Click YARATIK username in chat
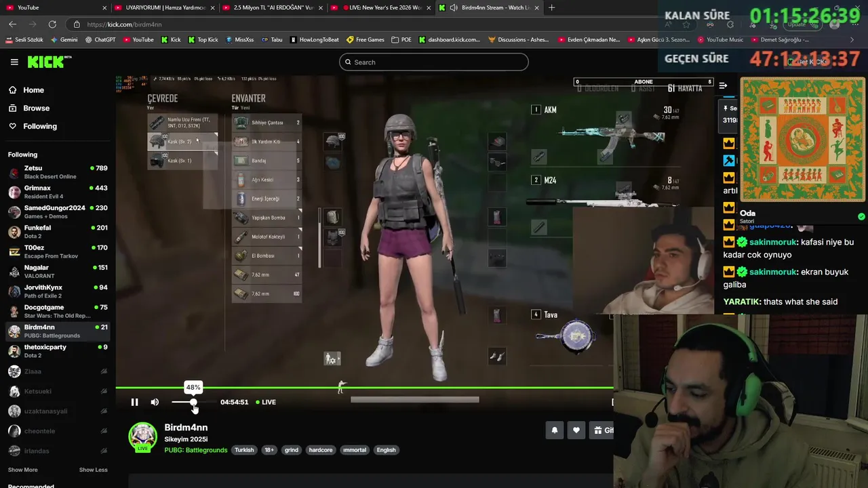Image resolution: width=868 pixels, height=488 pixels. click(x=742, y=302)
